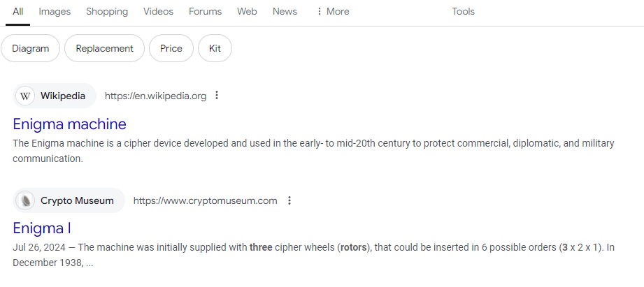Viewport: 644px width, 287px height.
Task: Open three-dot options for Crypto Museum result
Action: [x=289, y=200]
